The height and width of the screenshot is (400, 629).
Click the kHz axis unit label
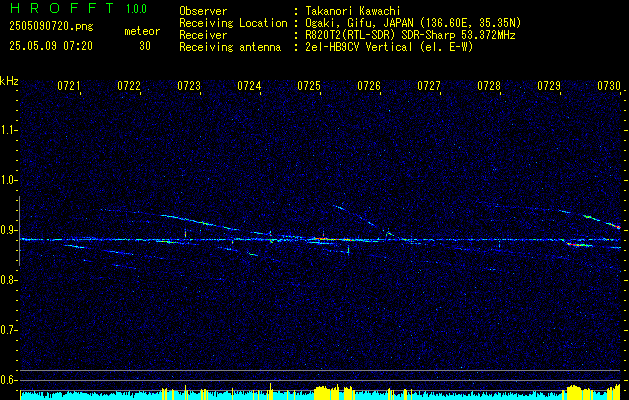click(9, 81)
